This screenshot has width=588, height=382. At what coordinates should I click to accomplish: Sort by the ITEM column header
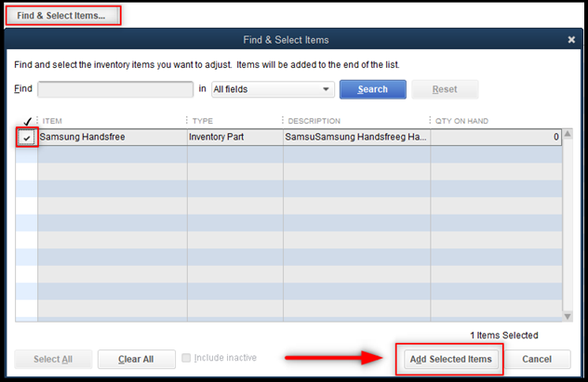click(110, 121)
